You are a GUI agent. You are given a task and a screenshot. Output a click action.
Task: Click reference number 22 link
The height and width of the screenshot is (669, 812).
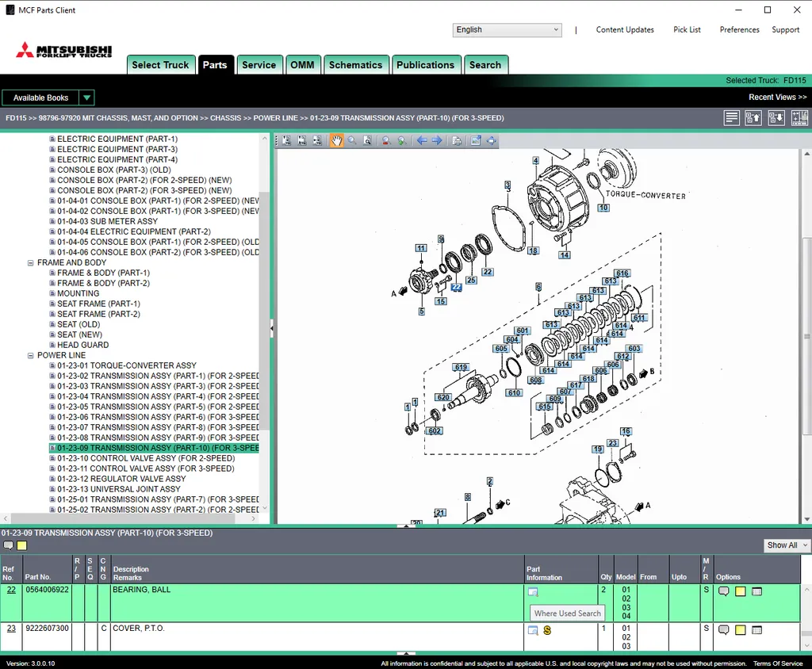tap(11, 590)
